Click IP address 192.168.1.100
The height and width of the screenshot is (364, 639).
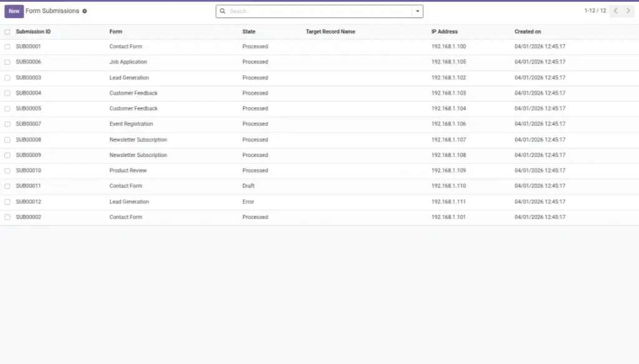pyautogui.click(x=449, y=46)
